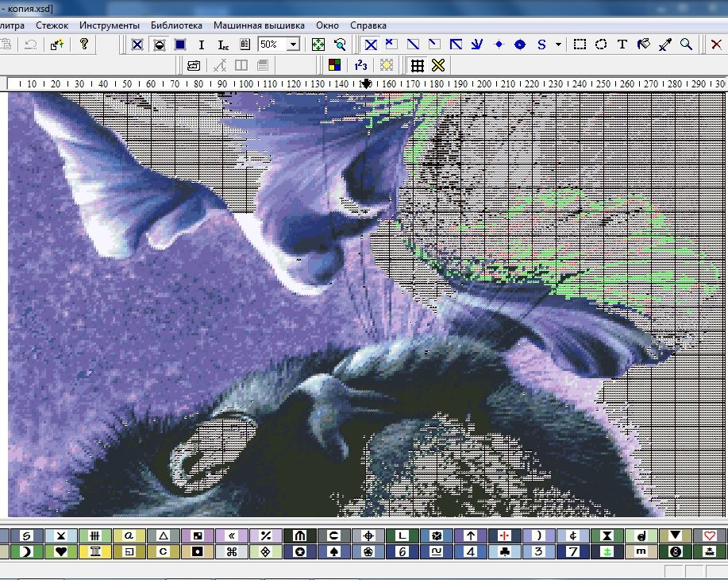
Task: Select the red heart palette swatch
Action: [x=710, y=536]
